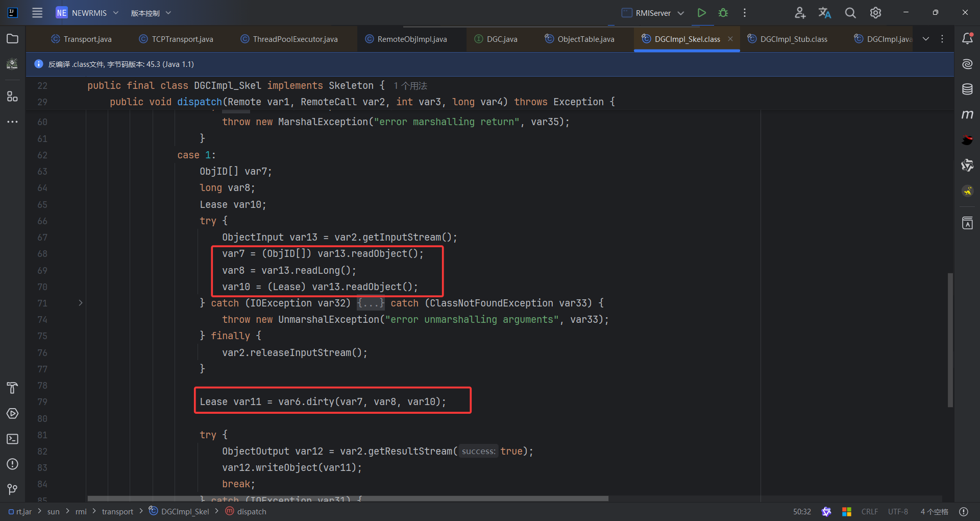The width and height of the screenshot is (980, 521).
Task: Click the info icon in decompile banner
Action: (38, 64)
